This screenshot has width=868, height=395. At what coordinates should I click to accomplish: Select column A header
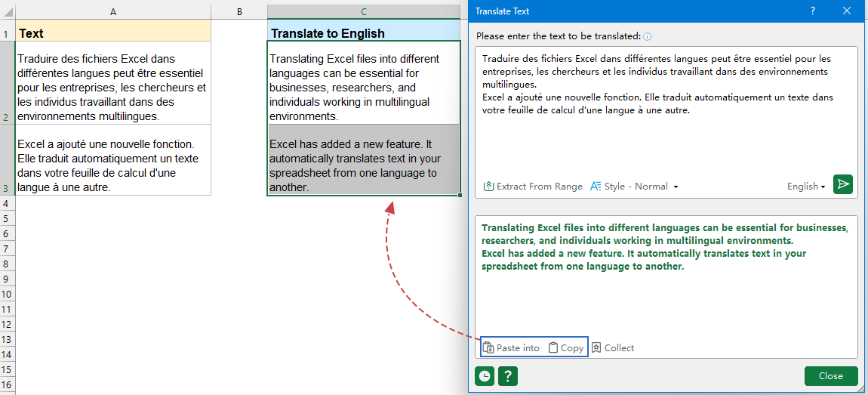113,11
